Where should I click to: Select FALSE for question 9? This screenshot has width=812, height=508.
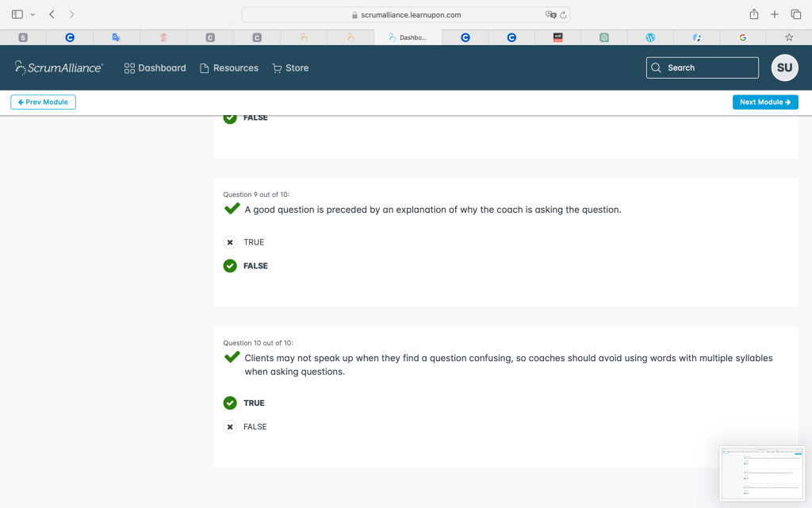pos(231,266)
